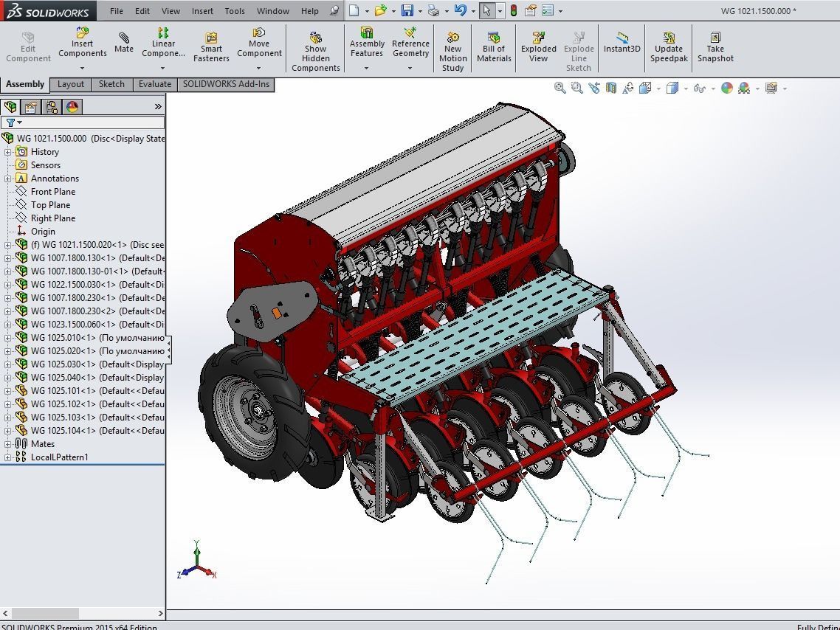The width and height of the screenshot is (840, 630).
Task: Click the Previous View icon
Action: [594, 88]
